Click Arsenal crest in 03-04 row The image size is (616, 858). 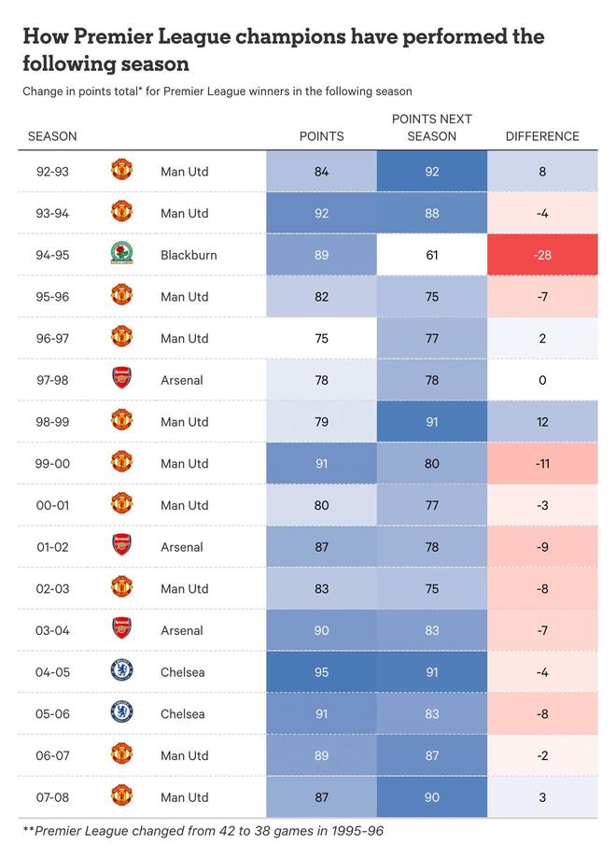(x=121, y=630)
